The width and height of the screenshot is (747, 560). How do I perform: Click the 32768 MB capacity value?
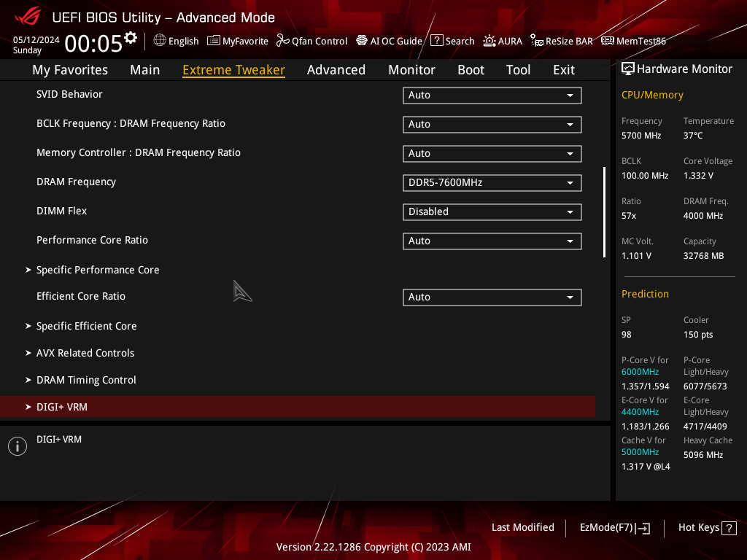tap(704, 256)
